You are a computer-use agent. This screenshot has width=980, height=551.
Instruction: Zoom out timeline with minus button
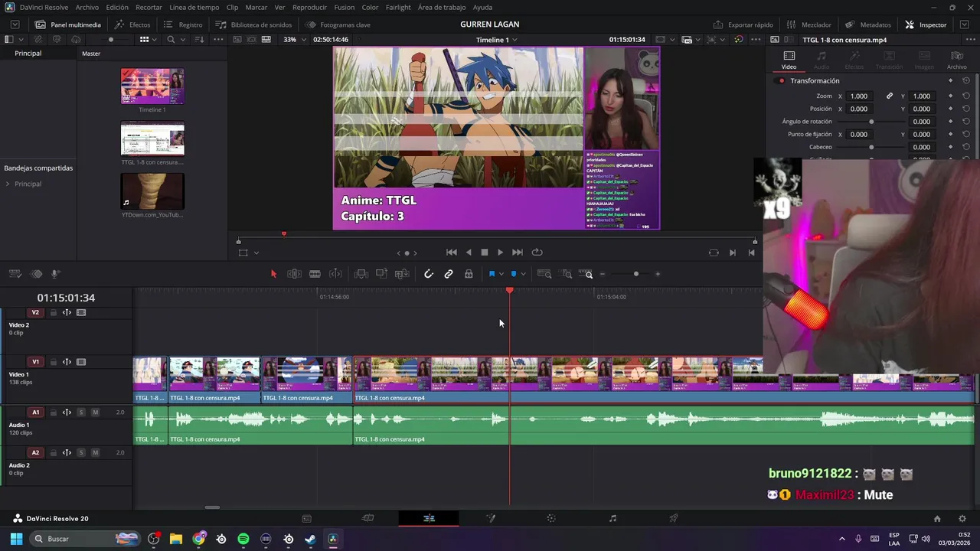pos(603,274)
